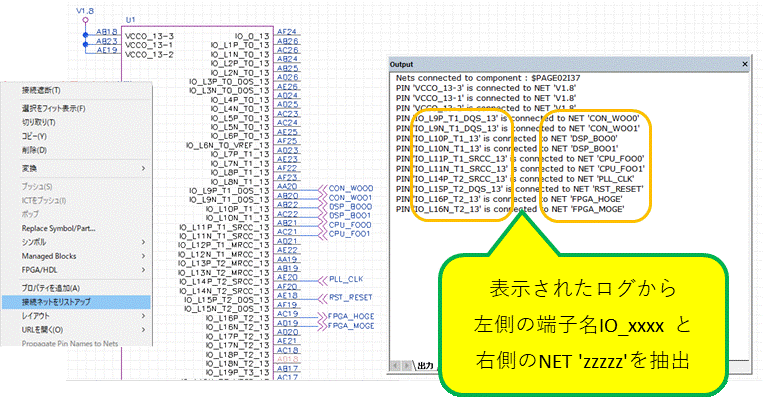
Task: Select the U1 component reference label
Action: point(130,20)
